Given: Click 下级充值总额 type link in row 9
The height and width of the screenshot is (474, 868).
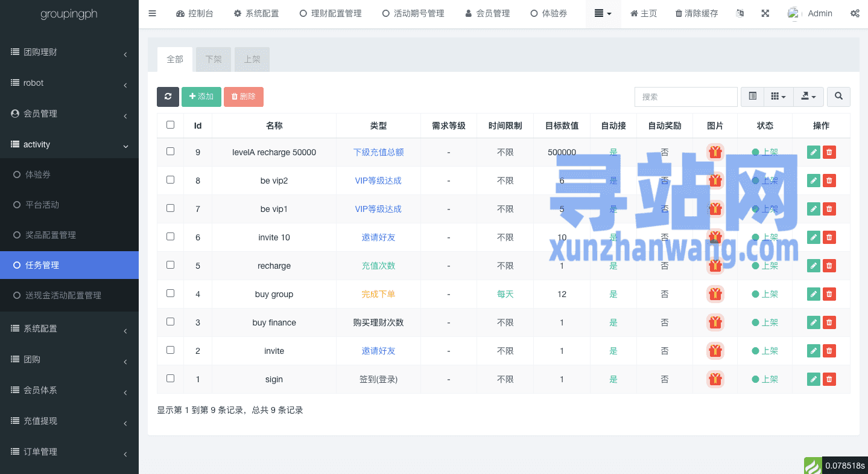Looking at the screenshot, I should coord(378,152).
